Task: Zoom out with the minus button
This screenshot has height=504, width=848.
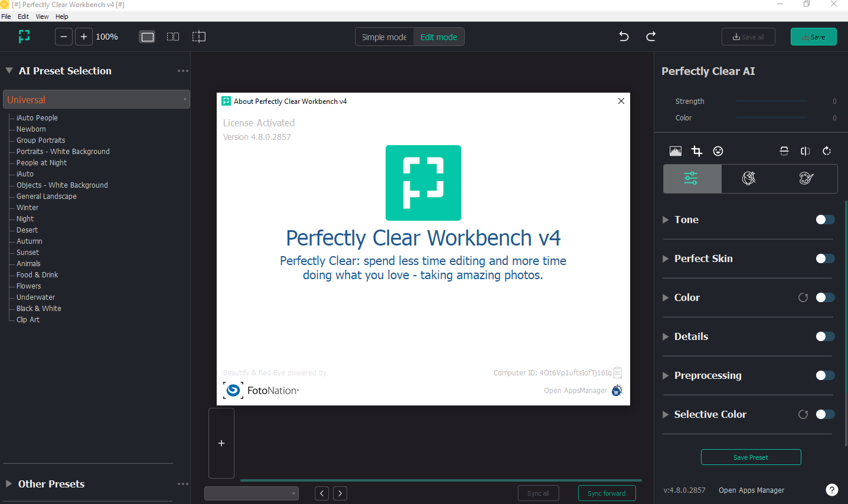Action: click(64, 37)
